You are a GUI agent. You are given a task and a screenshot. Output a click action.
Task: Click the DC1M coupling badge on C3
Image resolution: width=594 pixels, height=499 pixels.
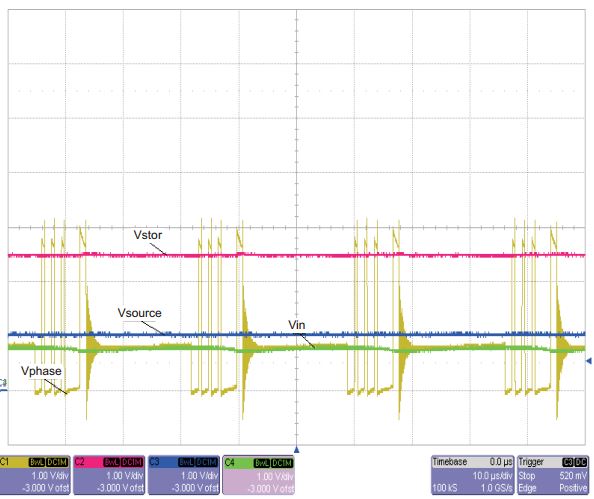click(x=206, y=462)
